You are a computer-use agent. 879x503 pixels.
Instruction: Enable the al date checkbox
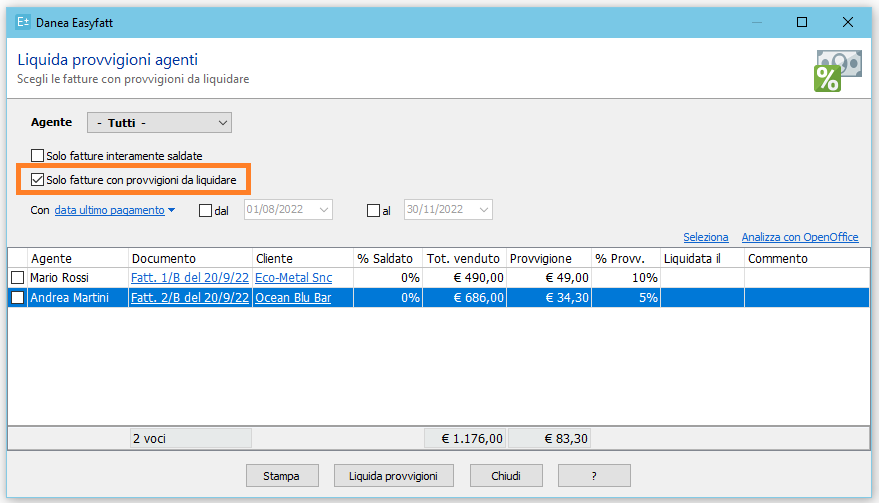[373, 210]
